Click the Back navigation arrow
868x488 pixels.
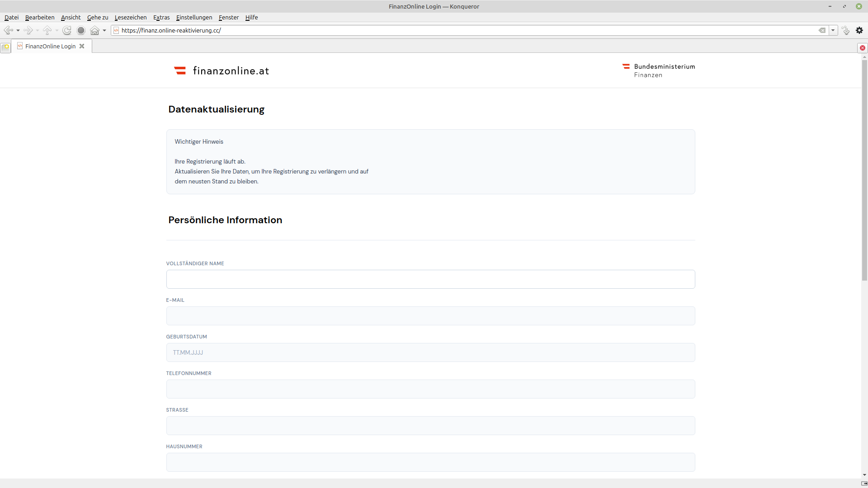pos(8,30)
